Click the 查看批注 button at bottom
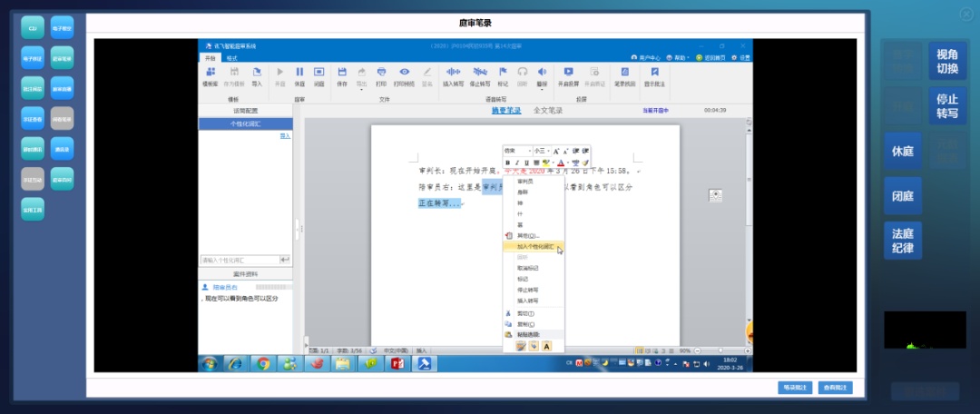 [835, 388]
